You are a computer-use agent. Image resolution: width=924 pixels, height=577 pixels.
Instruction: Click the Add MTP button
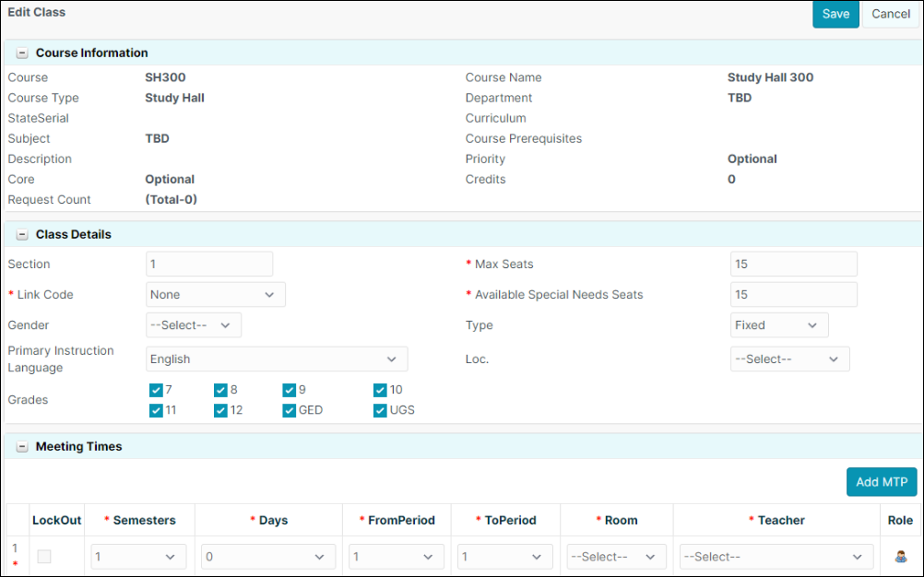882,482
